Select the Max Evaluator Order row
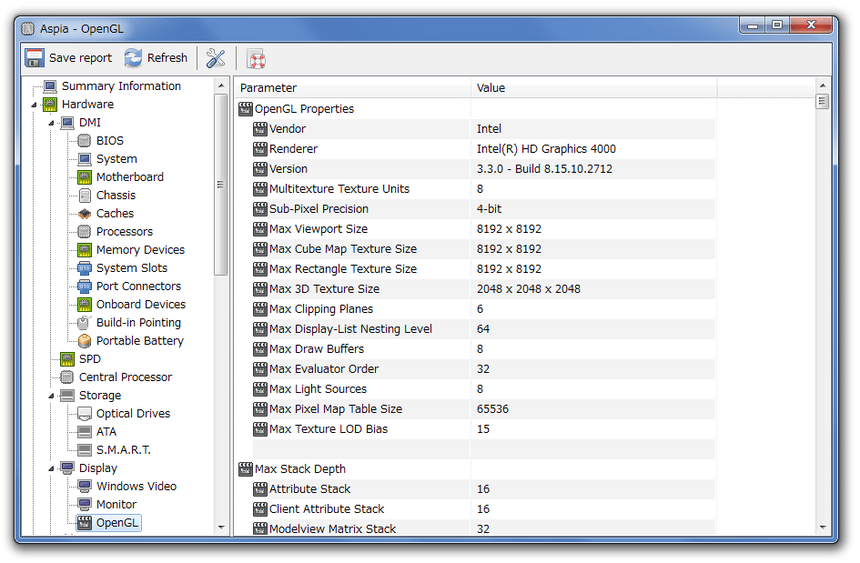The width and height of the screenshot is (860, 563). click(x=483, y=369)
